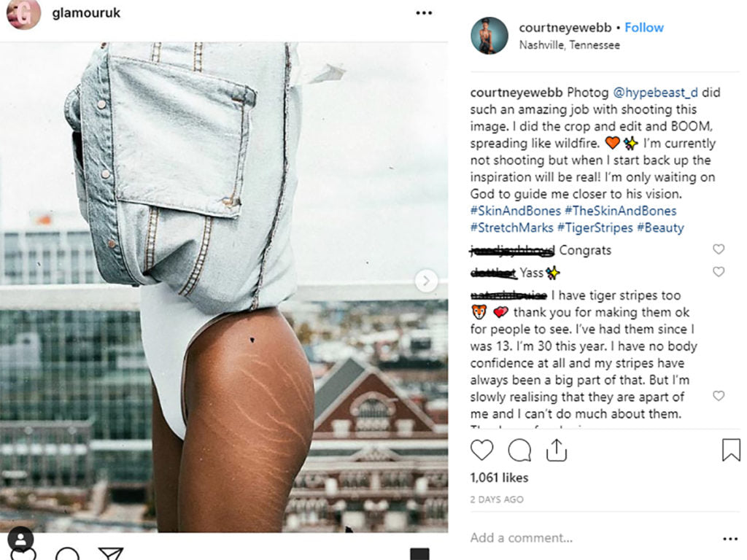Screen dimensions: 747x560
Task: Click the Add a comment field
Action: pos(584,538)
